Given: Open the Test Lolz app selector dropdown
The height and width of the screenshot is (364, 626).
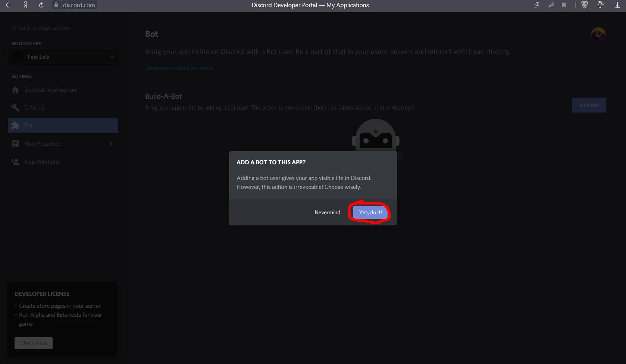Looking at the screenshot, I should [63, 57].
